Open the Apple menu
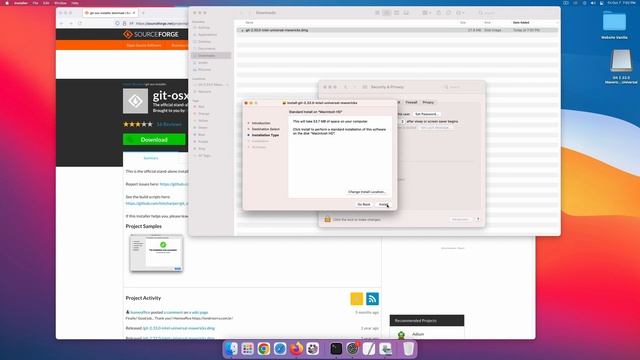The height and width of the screenshot is (360, 640). [x=7, y=3]
